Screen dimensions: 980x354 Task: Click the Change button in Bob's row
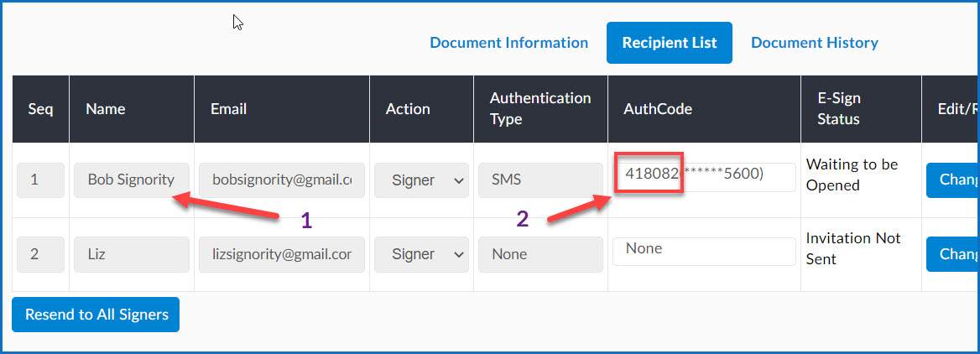pos(952,180)
